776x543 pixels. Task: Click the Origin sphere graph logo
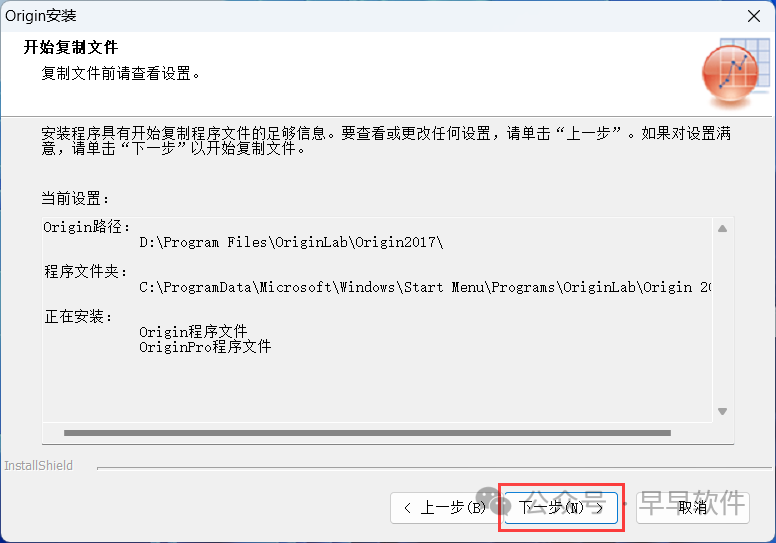click(735, 73)
